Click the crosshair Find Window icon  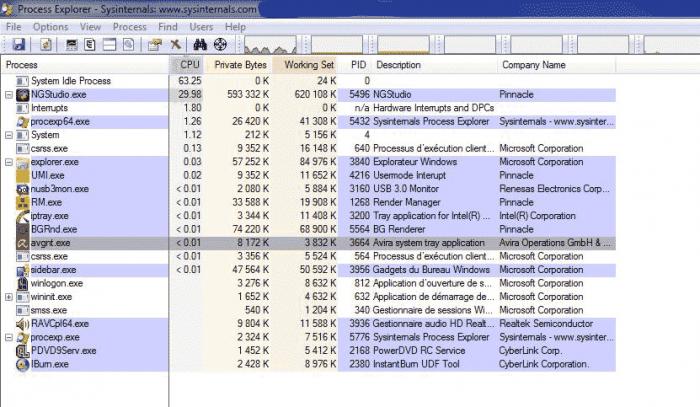pyautogui.click(x=221, y=44)
